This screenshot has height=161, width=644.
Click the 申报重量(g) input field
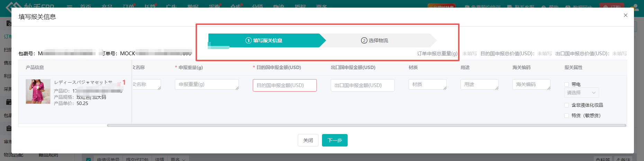[x=207, y=84]
